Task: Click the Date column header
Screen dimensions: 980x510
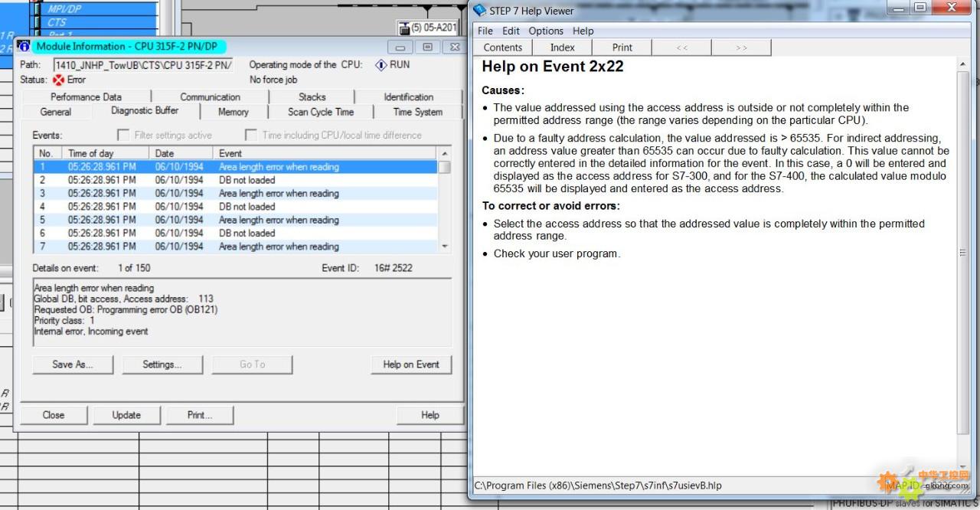Action: pos(182,153)
